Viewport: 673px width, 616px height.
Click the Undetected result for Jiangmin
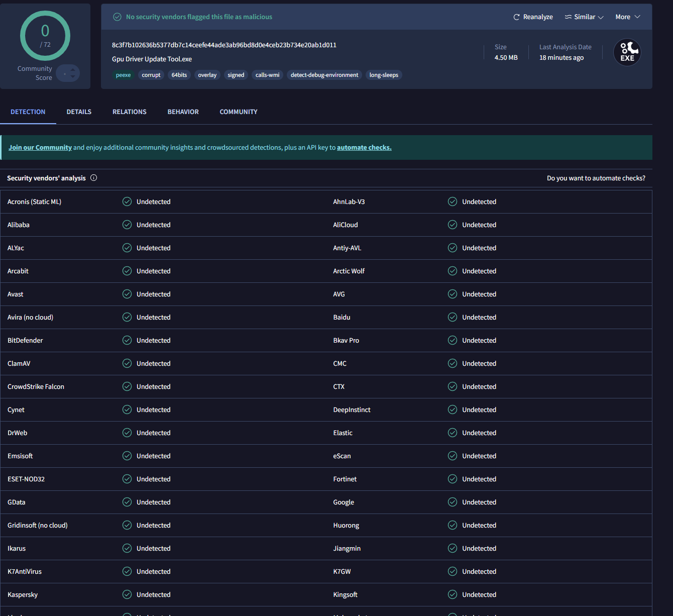[x=479, y=548]
